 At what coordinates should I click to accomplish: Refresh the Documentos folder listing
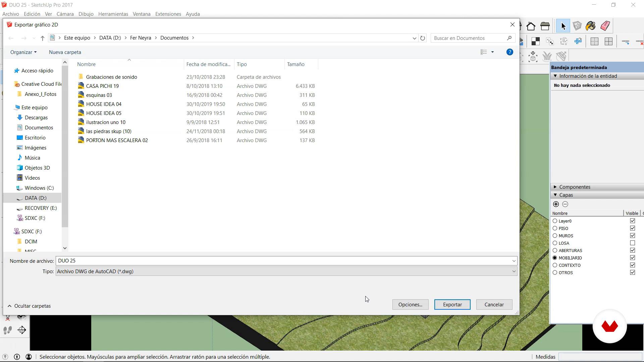pos(423,38)
